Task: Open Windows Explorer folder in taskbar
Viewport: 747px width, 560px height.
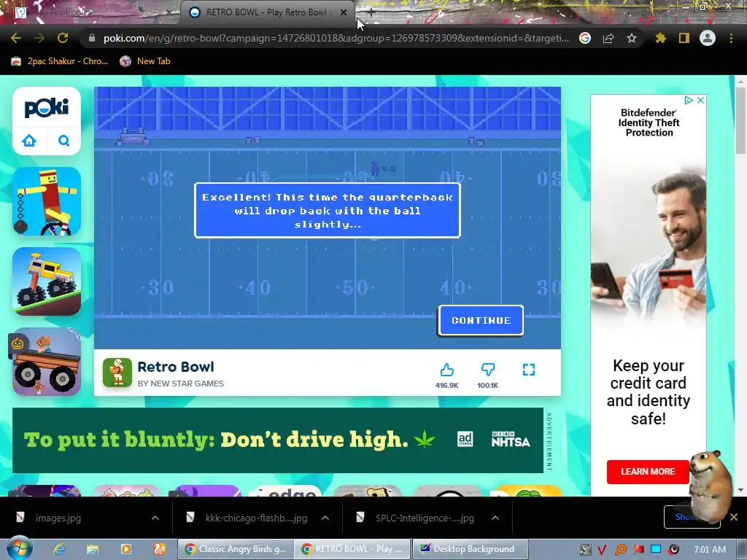Action: (93, 549)
